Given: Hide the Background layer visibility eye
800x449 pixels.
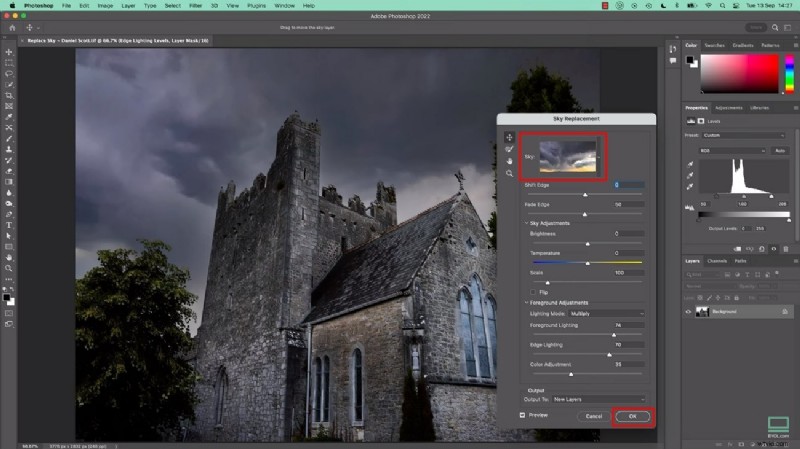Looking at the screenshot, I should 688,312.
